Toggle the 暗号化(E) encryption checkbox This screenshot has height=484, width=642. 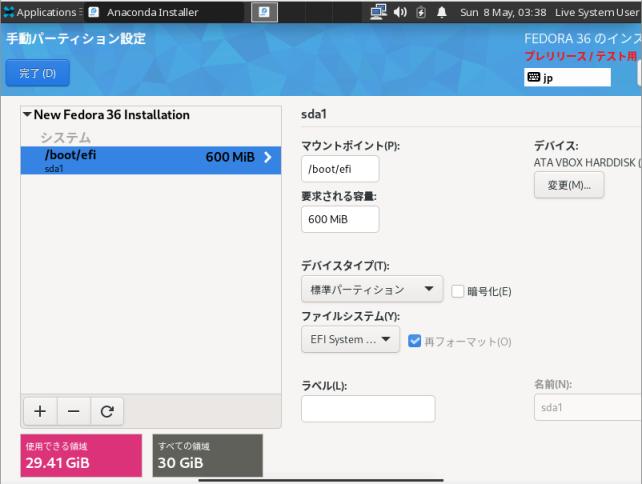tap(457, 291)
